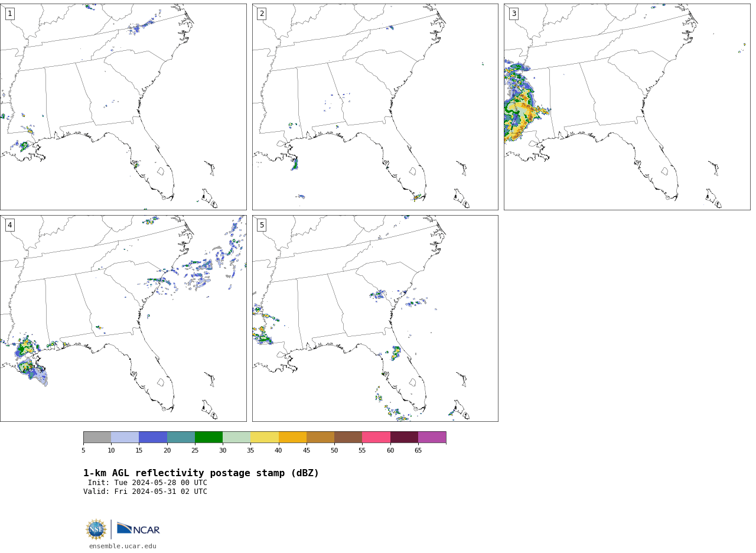Click the reflectivity postage stamp title
The width and height of the screenshot is (756, 553).
coord(201,473)
